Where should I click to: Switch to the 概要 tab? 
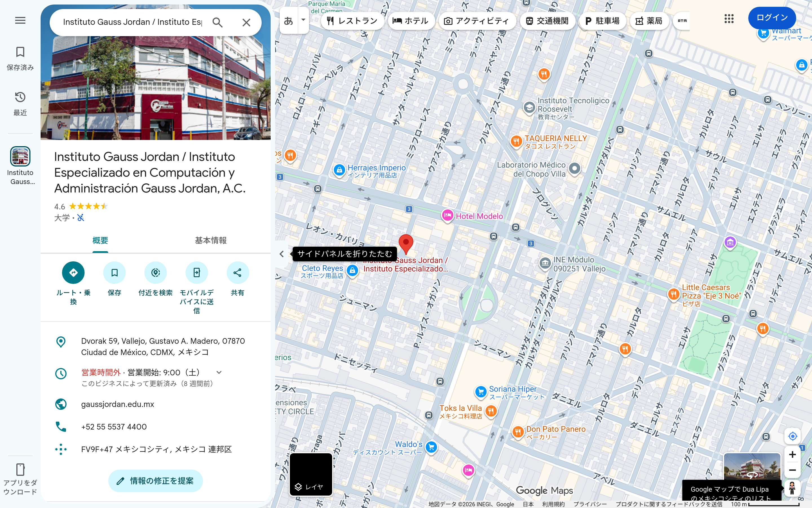[x=100, y=240]
